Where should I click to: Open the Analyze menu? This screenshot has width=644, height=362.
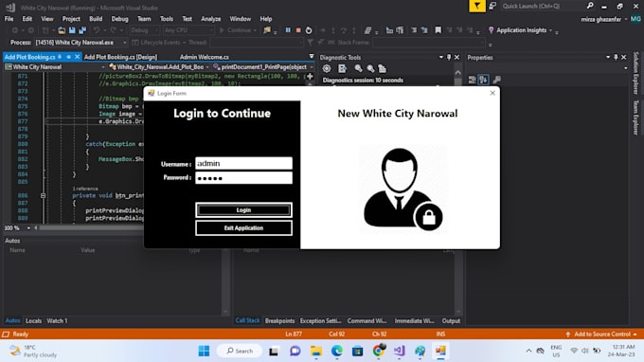pyautogui.click(x=210, y=19)
